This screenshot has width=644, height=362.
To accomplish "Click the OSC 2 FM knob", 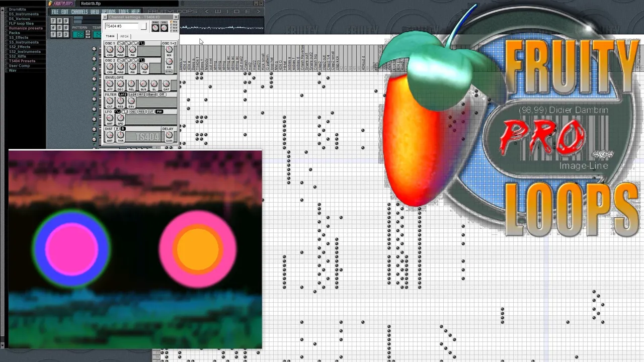I will [145, 66].
